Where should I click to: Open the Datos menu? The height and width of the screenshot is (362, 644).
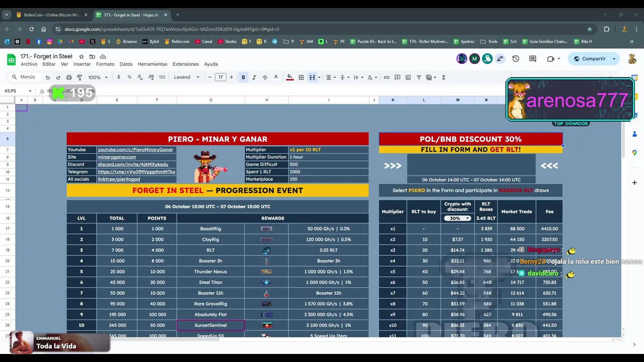(126, 64)
